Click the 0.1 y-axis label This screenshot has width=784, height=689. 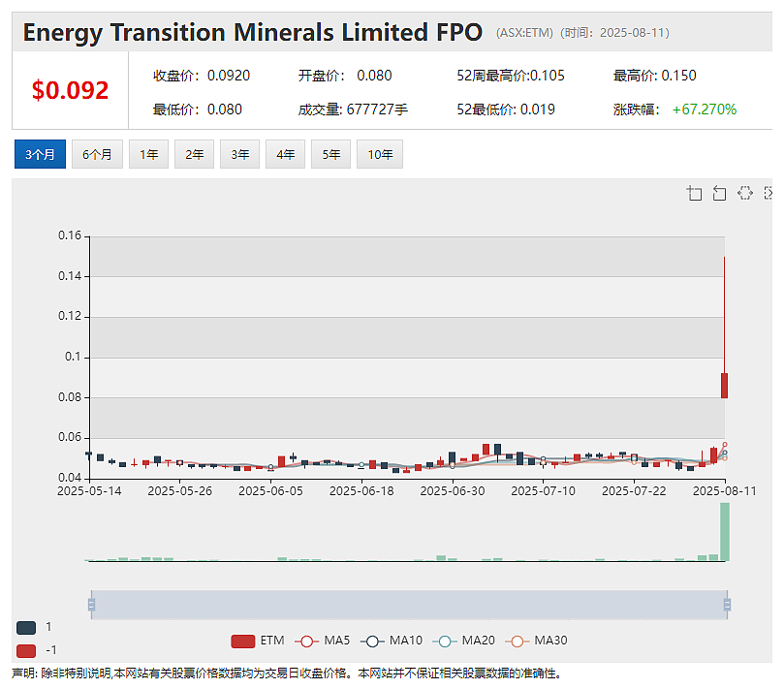point(73,357)
